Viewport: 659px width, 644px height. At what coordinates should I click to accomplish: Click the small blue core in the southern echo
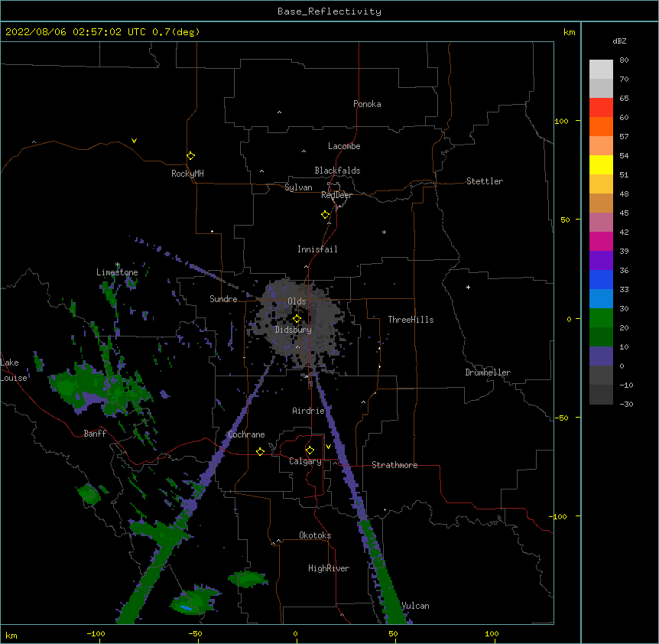187,608
